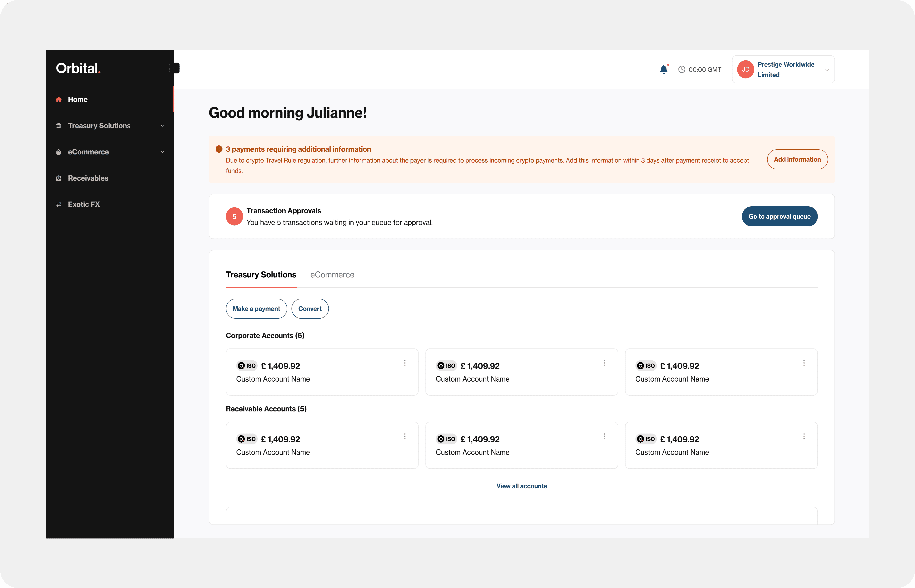Open Exotic FX from the sidebar
915x588 pixels.
coord(84,204)
